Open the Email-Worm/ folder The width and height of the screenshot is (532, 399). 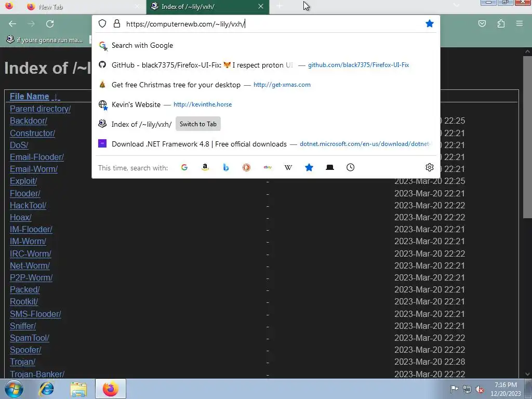34,169
